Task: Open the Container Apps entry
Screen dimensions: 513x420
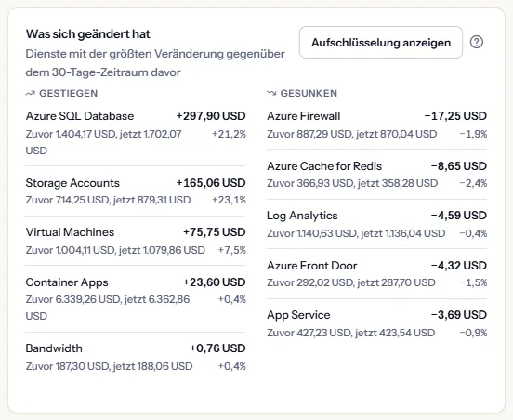Action: click(136, 299)
